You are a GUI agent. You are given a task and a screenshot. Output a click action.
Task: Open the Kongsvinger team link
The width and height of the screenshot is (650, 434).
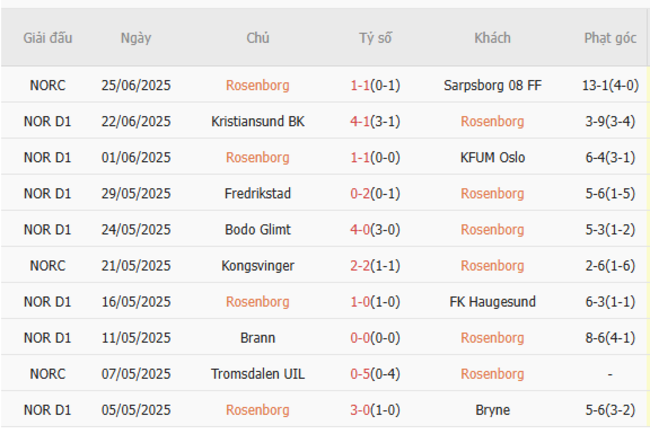(x=258, y=265)
